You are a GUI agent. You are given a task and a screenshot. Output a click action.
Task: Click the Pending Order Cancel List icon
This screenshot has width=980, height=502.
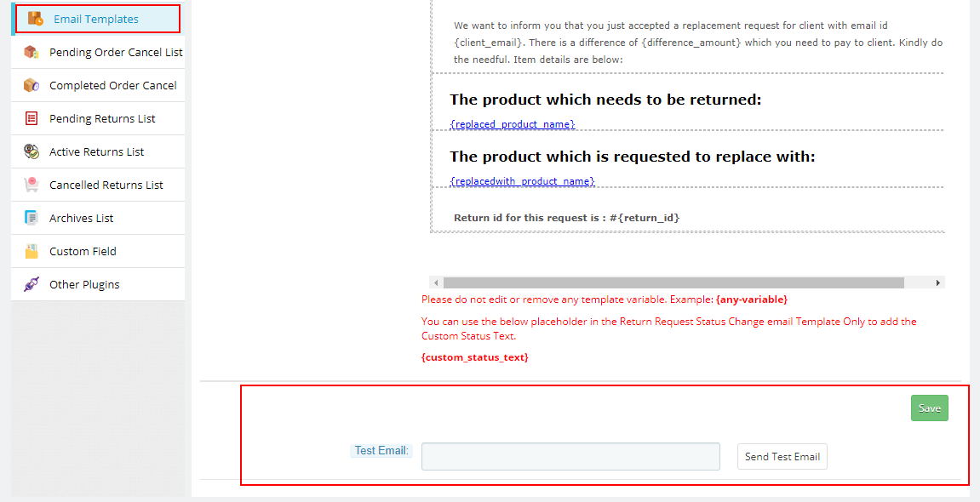pyautogui.click(x=32, y=52)
